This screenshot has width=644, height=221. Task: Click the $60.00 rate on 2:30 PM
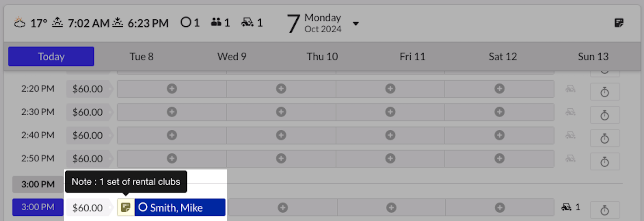tap(88, 112)
